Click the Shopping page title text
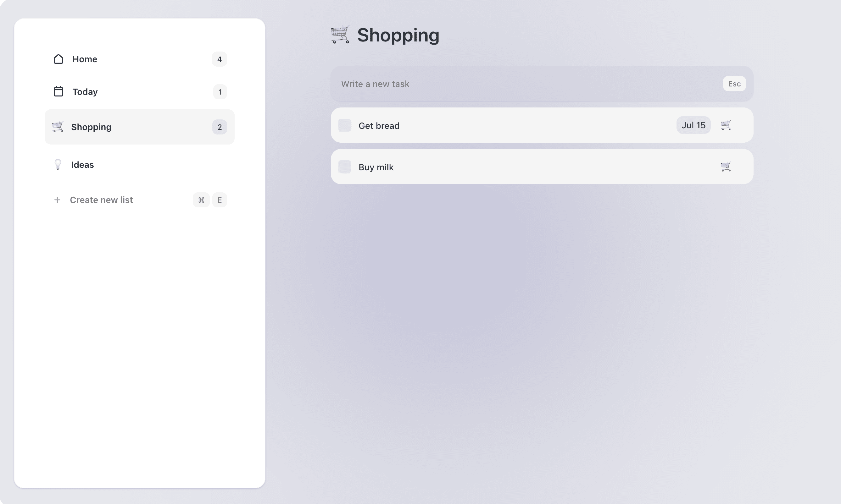This screenshot has height=504, width=841. [x=398, y=35]
